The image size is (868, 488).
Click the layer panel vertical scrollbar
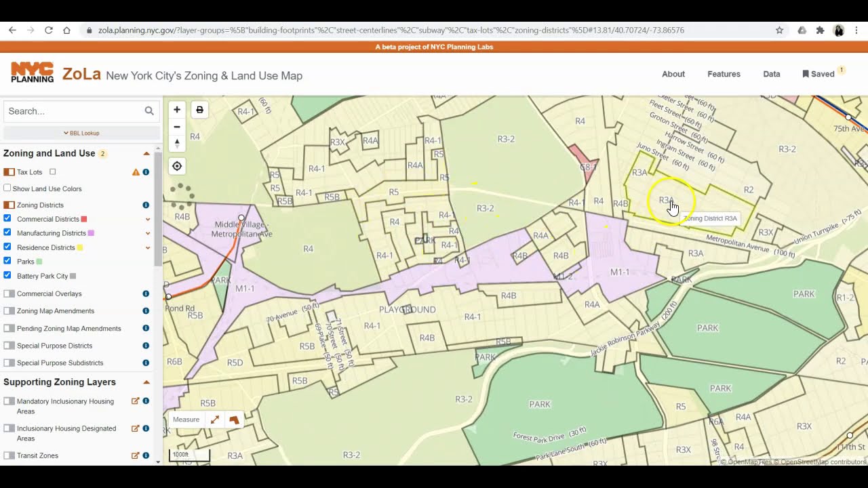click(x=158, y=209)
